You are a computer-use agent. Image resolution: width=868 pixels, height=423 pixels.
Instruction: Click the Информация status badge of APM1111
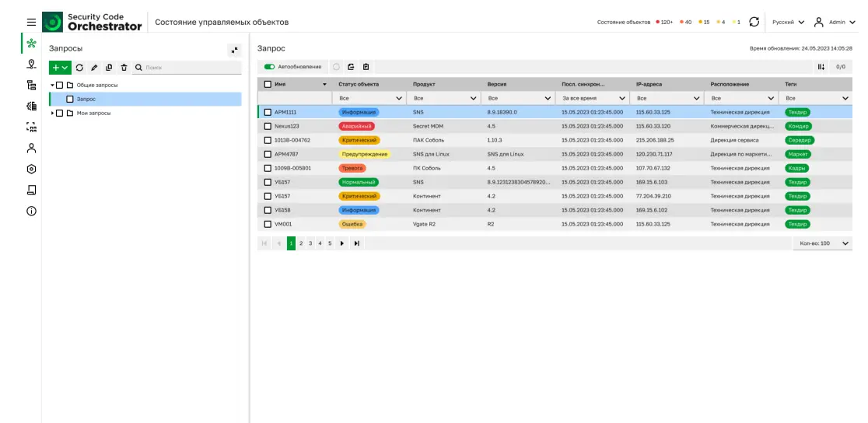pyautogui.click(x=359, y=112)
